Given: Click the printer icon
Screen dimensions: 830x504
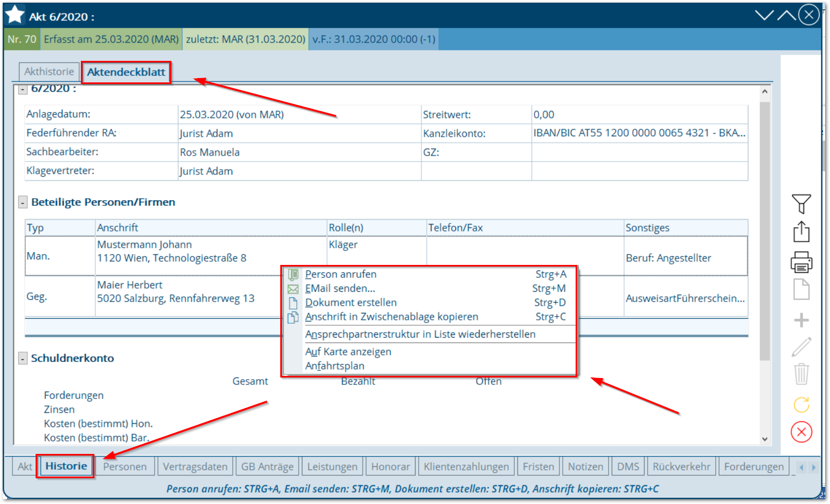Looking at the screenshot, I should (x=801, y=262).
